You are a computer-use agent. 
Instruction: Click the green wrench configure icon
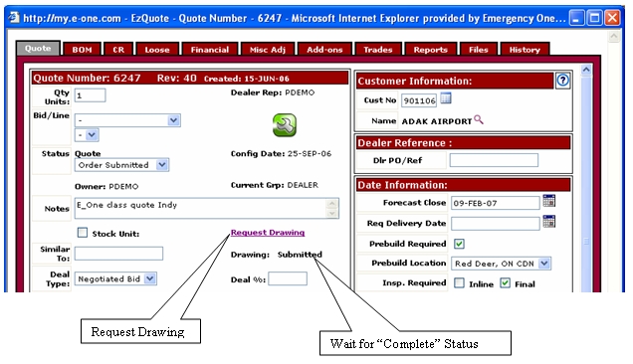(285, 124)
